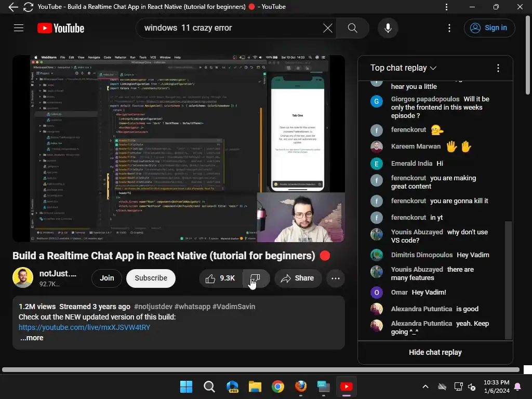Open the updated build youtube.com/live link
Viewport: 532px width, 399px height.
(84, 327)
